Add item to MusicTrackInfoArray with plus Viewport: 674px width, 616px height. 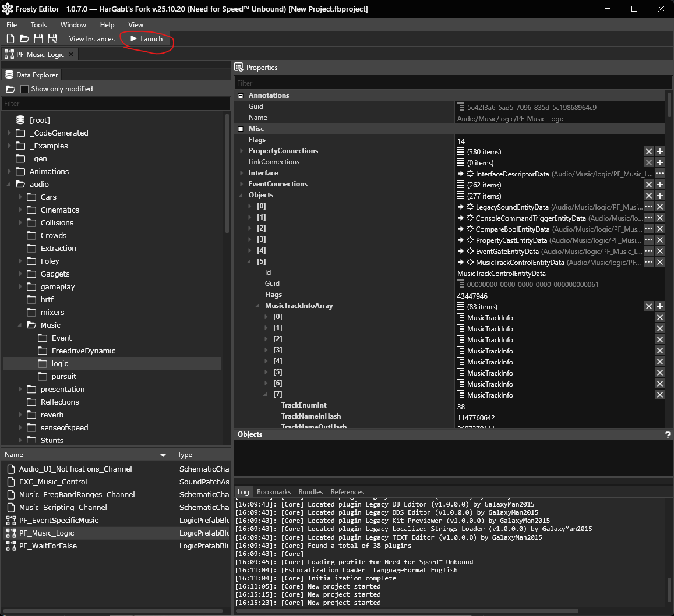point(660,306)
